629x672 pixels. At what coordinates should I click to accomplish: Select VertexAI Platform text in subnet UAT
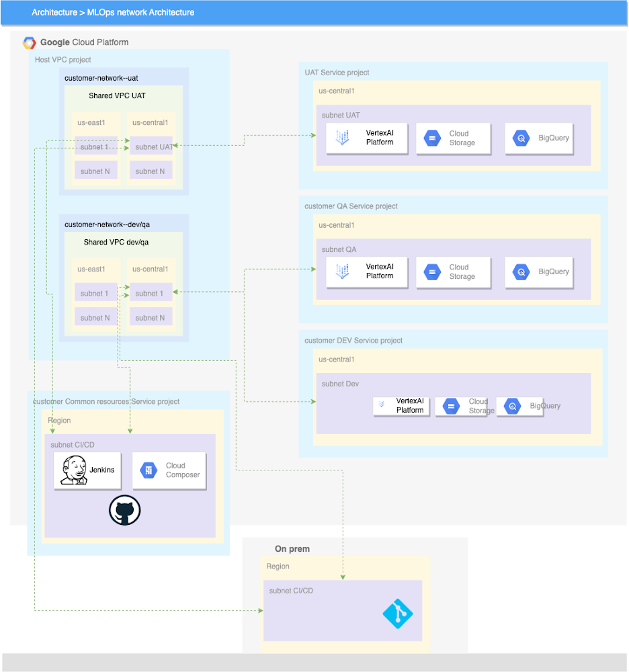coord(380,138)
